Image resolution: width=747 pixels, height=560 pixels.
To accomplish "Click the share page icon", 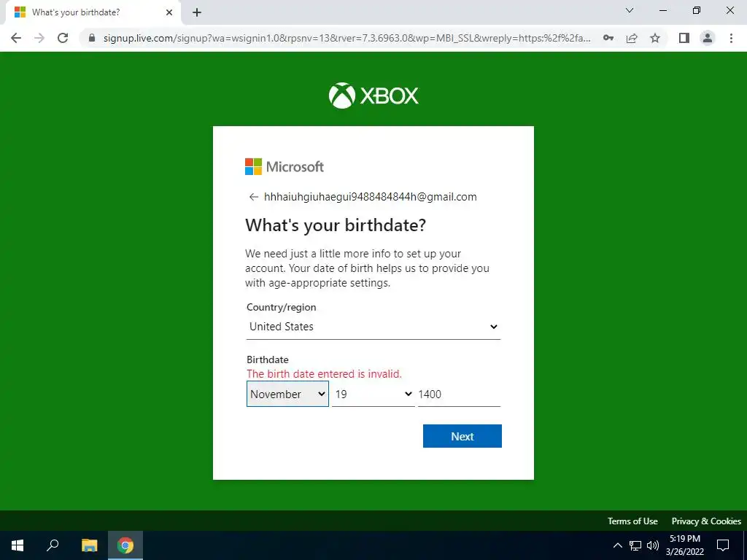I will click(x=632, y=38).
